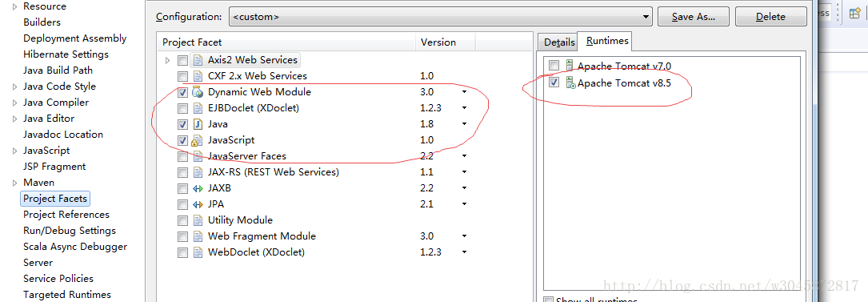Open Dynamic Web Module version dropdown
The height and width of the screenshot is (302, 868).
click(465, 92)
